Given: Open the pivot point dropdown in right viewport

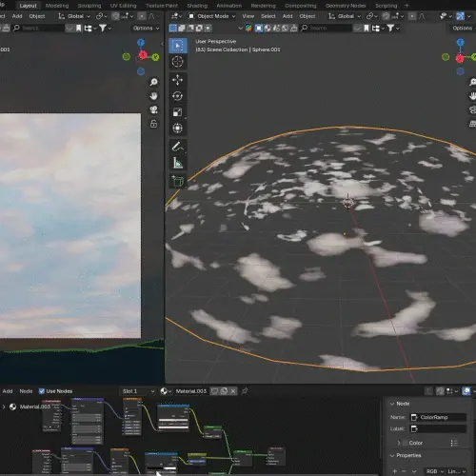Looking at the screenshot, I should 371,16.
